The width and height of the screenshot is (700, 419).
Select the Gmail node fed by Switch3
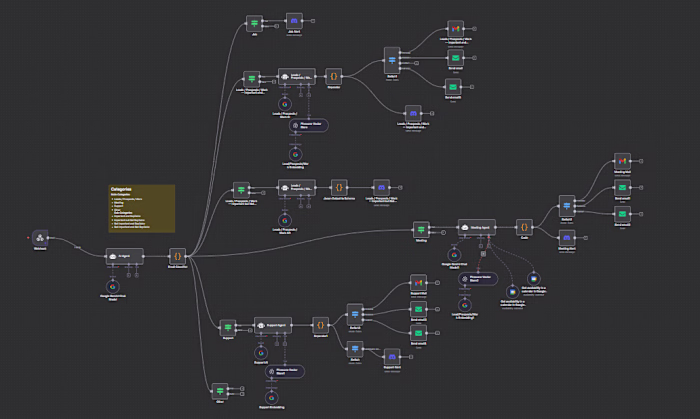point(455,29)
